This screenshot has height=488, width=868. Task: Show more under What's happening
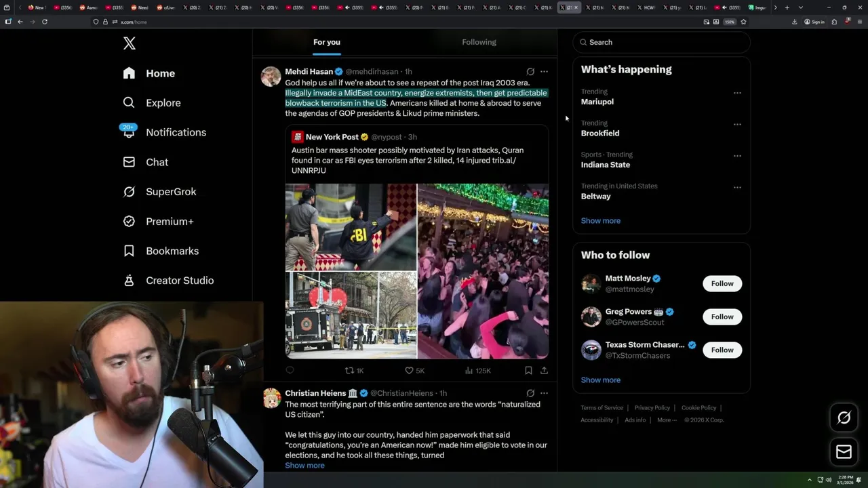(601, 221)
